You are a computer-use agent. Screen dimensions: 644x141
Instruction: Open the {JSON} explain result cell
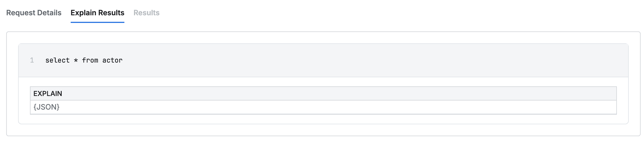coord(46,107)
